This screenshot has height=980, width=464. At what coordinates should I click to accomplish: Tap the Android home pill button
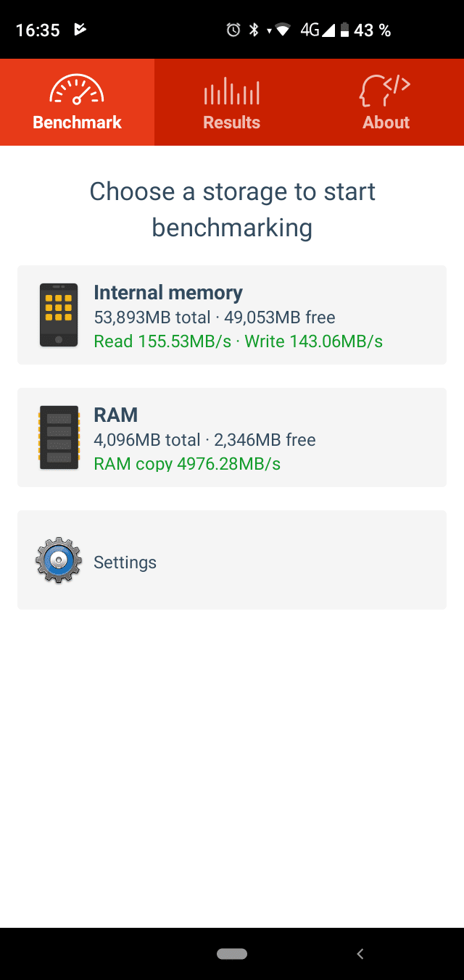click(x=232, y=954)
